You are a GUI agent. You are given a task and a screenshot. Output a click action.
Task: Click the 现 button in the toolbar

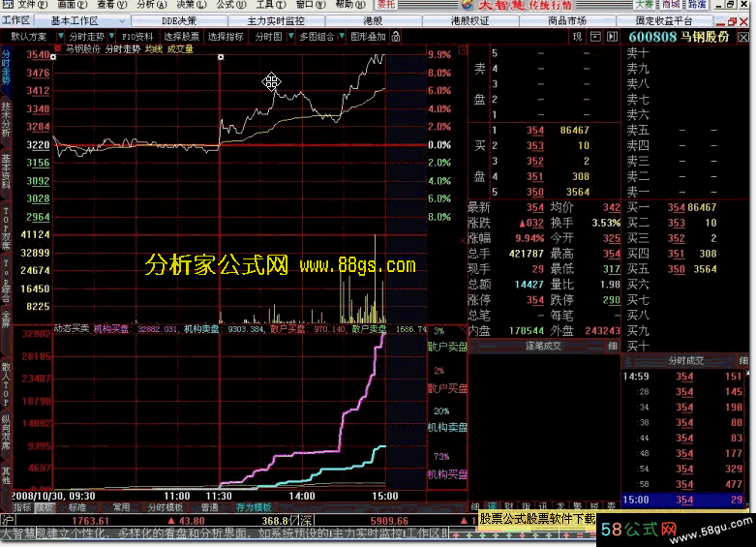pos(577,37)
